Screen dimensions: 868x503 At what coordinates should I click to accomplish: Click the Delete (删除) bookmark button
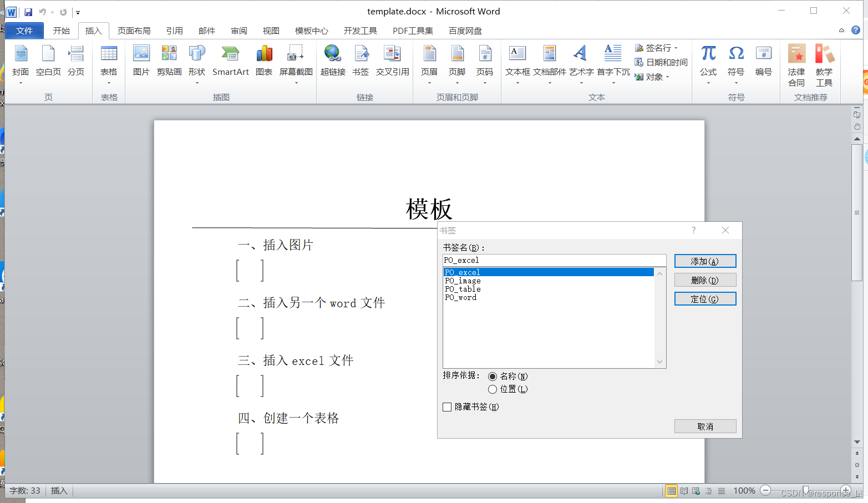pos(705,280)
